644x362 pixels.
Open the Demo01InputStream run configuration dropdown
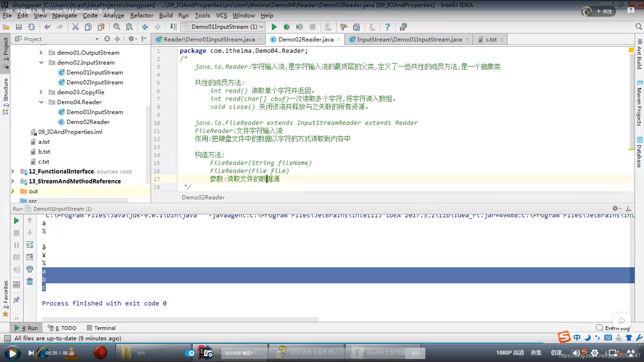click(x=223, y=27)
